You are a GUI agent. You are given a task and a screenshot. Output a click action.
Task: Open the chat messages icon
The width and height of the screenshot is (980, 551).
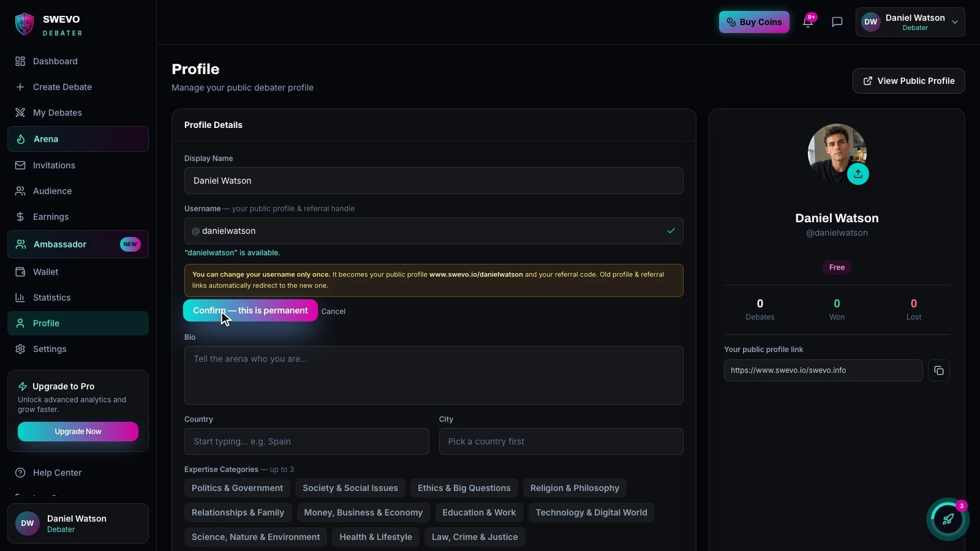(837, 22)
